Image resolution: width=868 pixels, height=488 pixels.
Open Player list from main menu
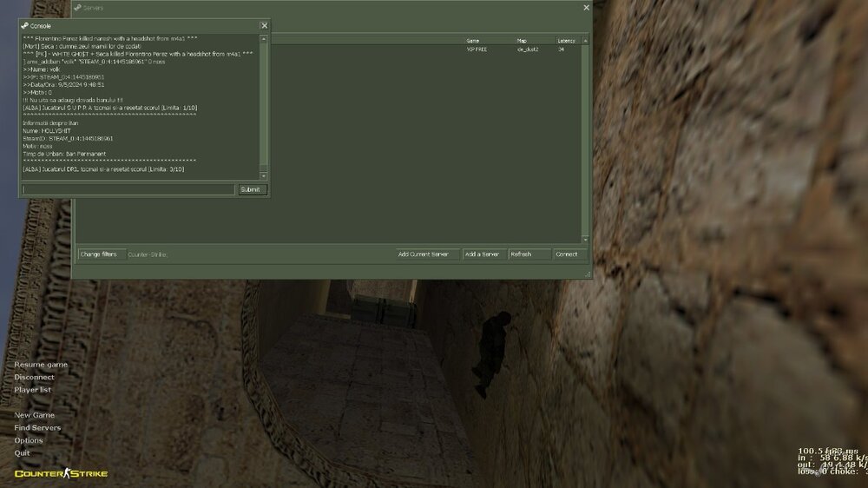[32, 390]
